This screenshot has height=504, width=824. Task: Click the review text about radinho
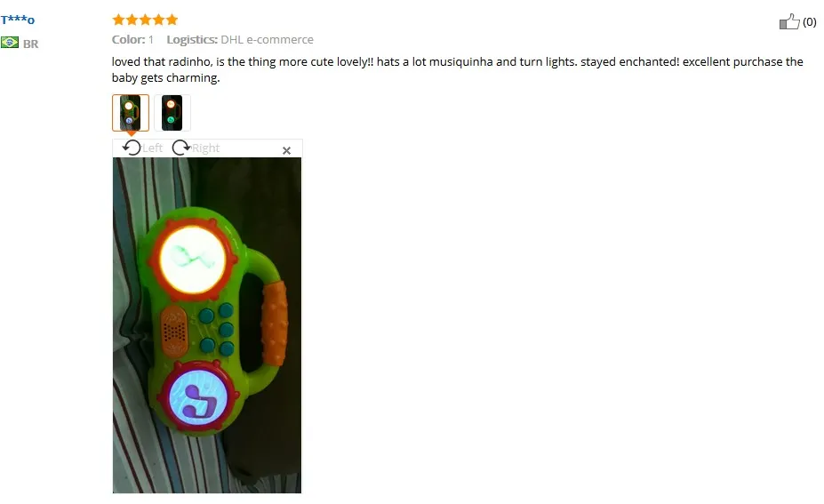click(x=457, y=69)
